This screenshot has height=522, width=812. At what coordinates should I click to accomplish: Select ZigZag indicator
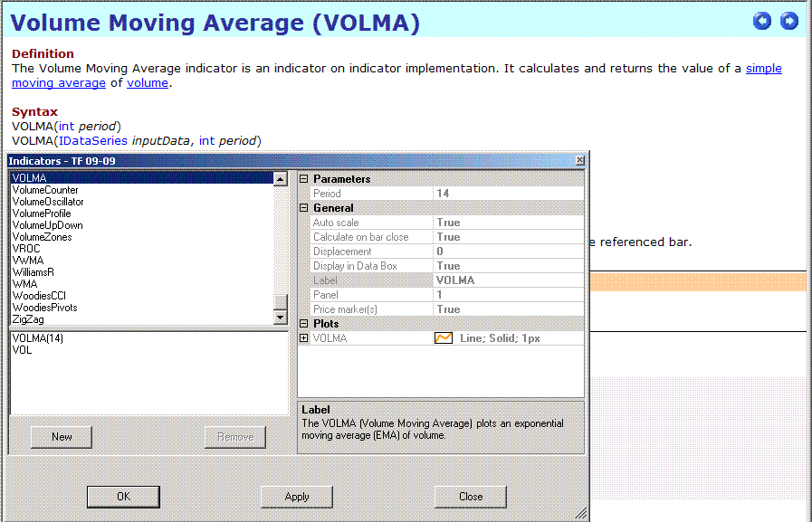(x=142, y=319)
